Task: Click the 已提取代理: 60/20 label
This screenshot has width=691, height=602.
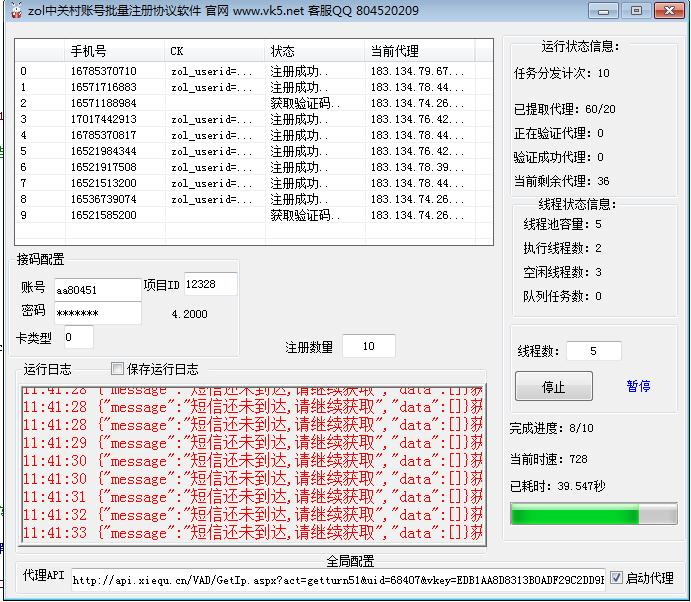Action: click(565, 109)
